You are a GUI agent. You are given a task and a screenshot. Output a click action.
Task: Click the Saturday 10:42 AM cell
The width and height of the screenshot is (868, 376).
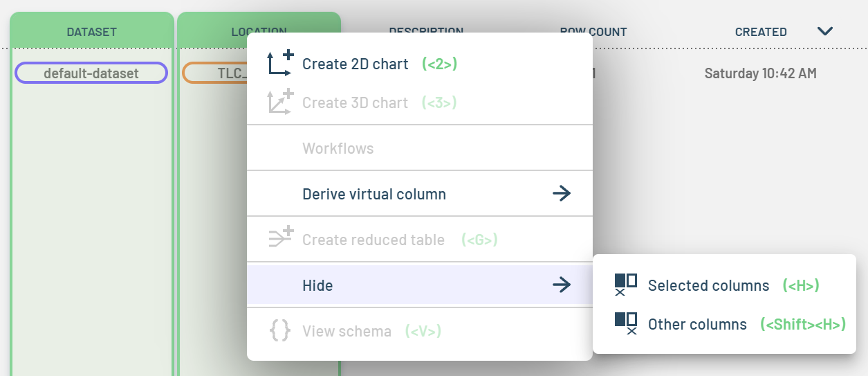[x=761, y=73]
